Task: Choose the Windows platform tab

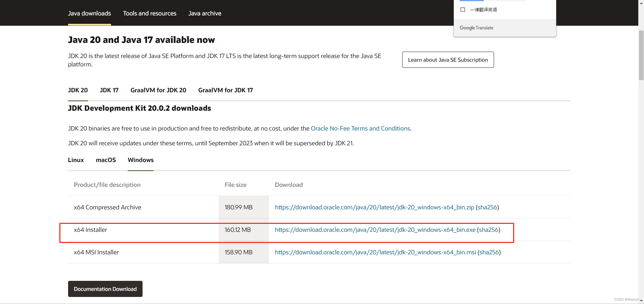Action: tap(141, 160)
